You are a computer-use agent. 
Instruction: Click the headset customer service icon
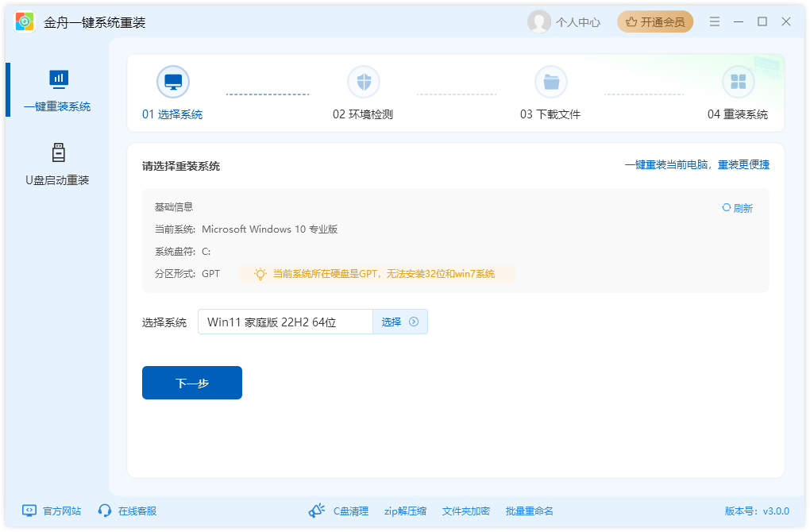click(105, 511)
